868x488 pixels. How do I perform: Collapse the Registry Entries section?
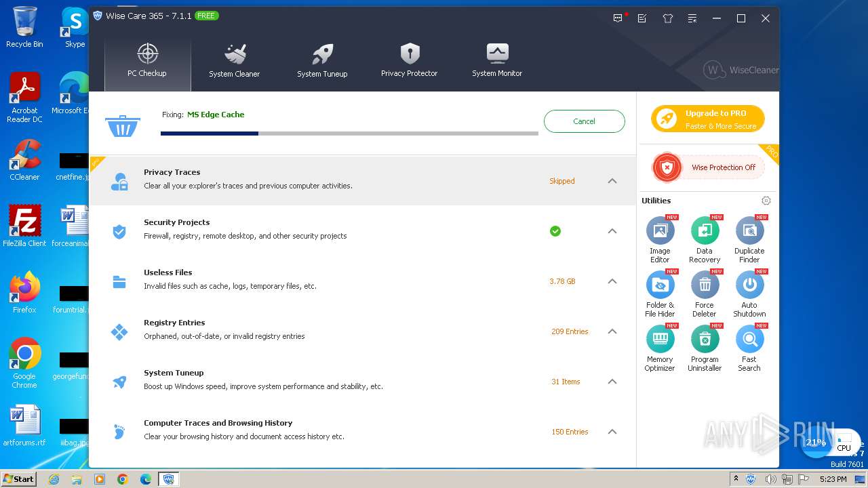pyautogui.click(x=612, y=331)
